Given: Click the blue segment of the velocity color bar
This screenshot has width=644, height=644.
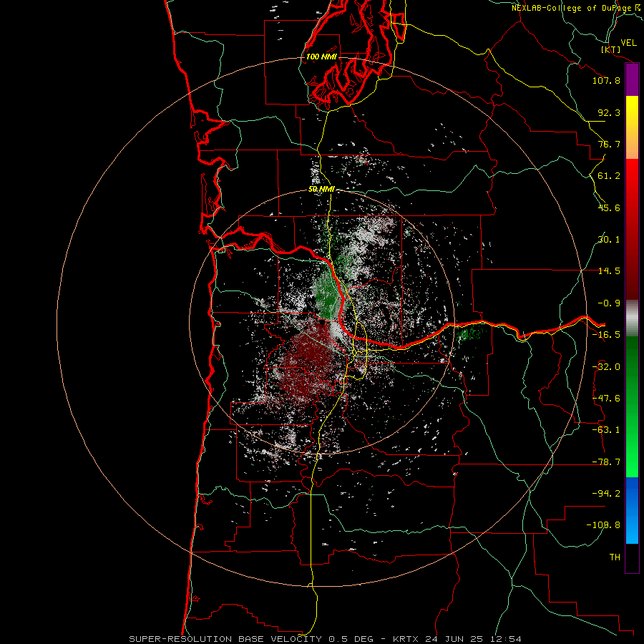Looking at the screenshot, I should pyautogui.click(x=632, y=510).
